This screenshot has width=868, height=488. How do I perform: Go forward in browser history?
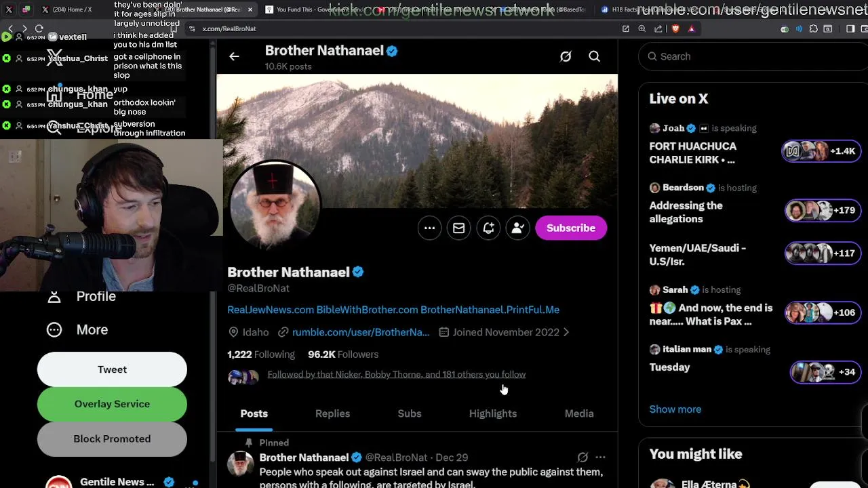tap(24, 29)
